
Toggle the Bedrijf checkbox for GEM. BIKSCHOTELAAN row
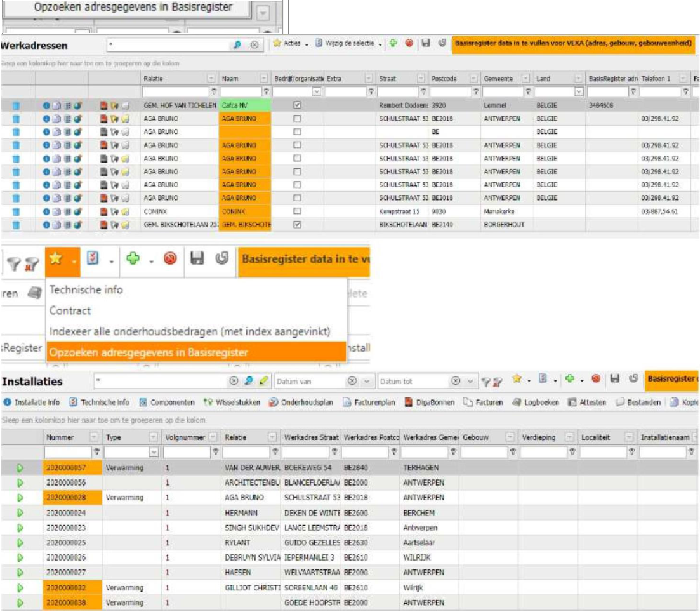tap(297, 224)
